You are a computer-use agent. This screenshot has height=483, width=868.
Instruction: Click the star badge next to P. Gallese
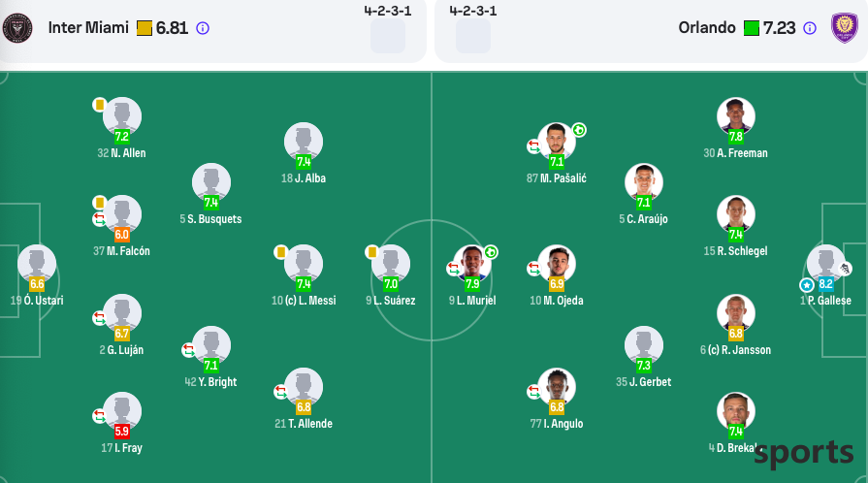point(807,285)
